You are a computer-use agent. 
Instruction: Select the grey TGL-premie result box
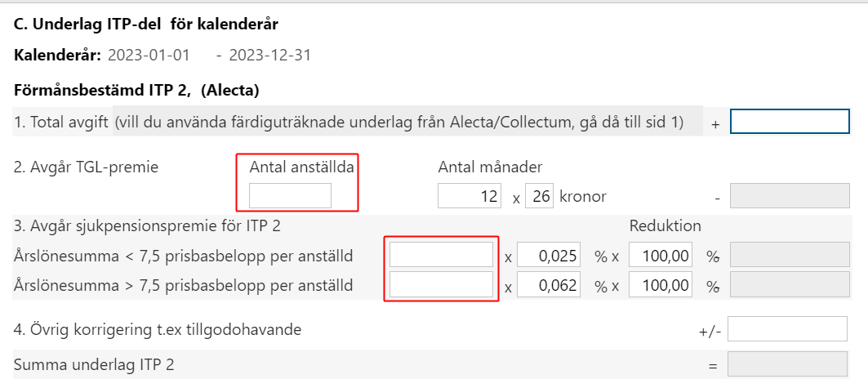click(790, 196)
